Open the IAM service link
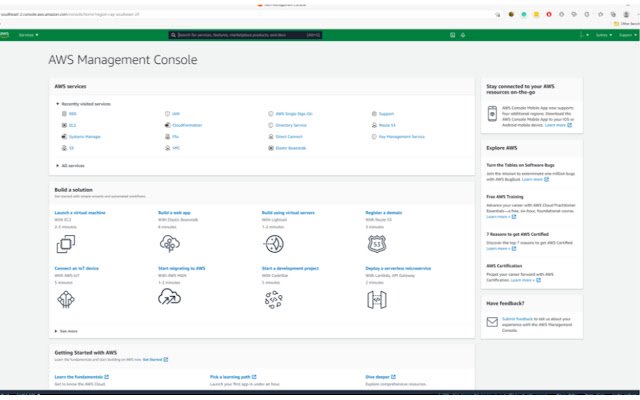640x400 pixels. (176, 114)
